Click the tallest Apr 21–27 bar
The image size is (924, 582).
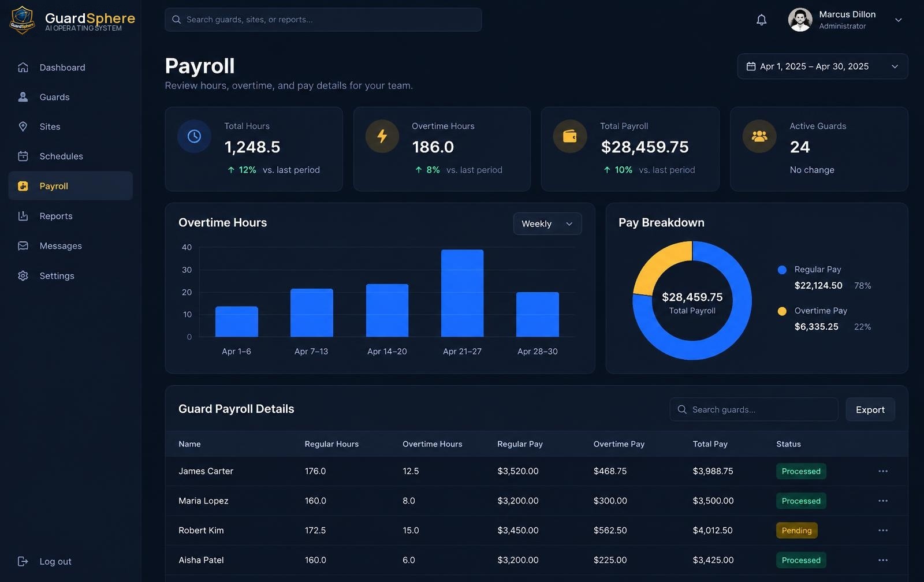(x=463, y=293)
